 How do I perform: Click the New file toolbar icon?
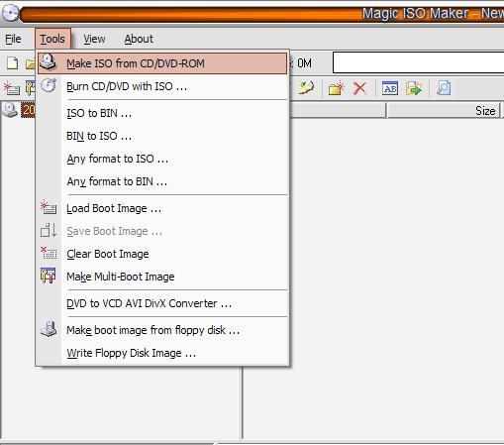[12, 63]
